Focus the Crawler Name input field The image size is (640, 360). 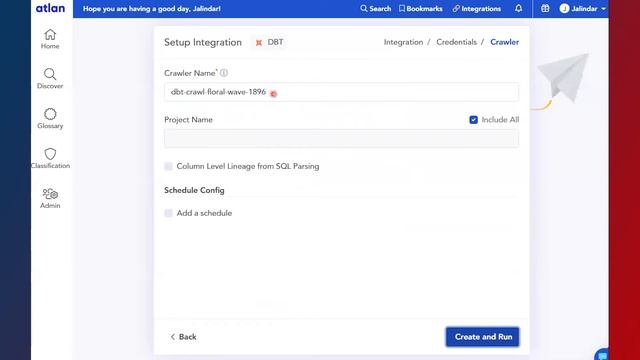[x=342, y=92]
